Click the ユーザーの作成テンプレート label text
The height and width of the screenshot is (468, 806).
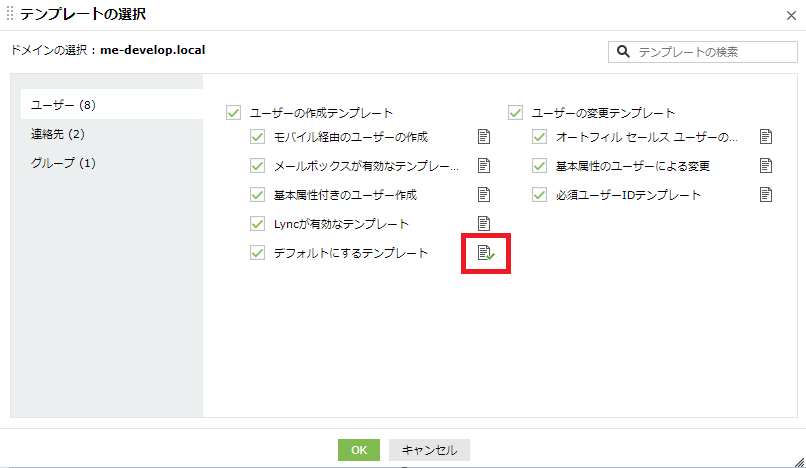321,113
